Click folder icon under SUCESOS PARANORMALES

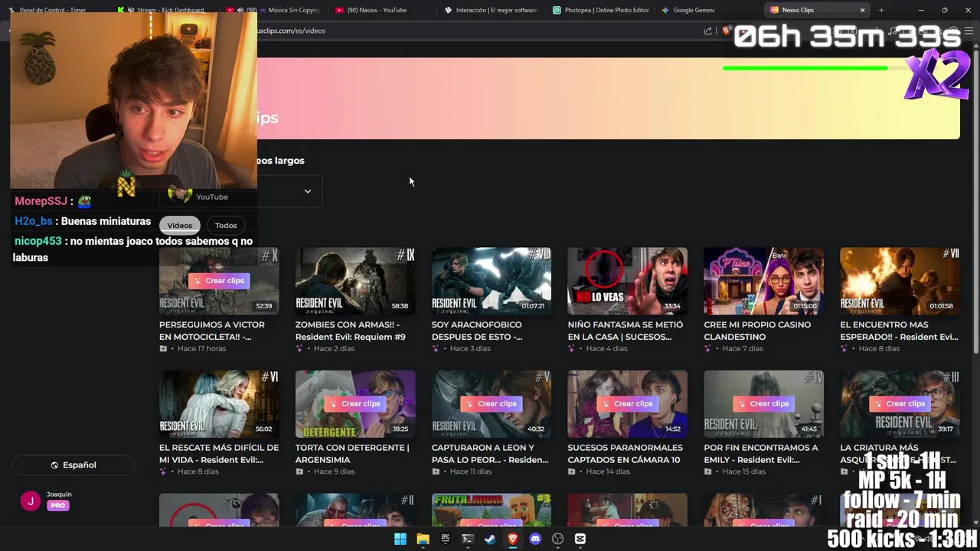tap(572, 472)
